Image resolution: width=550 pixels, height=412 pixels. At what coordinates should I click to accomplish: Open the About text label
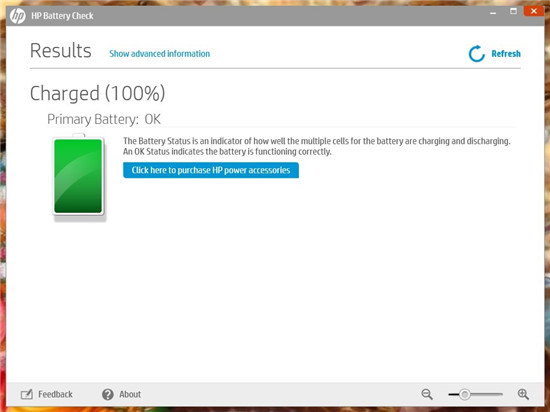(x=130, y=394)
